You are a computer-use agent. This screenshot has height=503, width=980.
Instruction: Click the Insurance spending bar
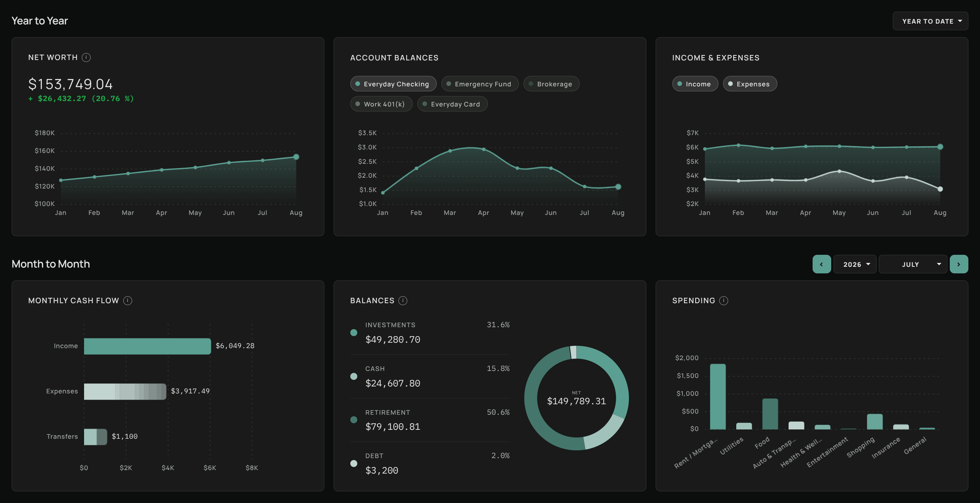pos(901,427)
